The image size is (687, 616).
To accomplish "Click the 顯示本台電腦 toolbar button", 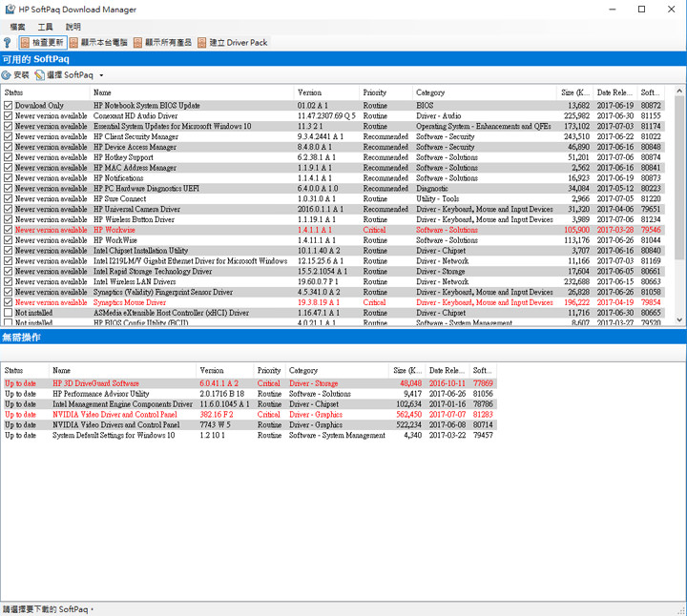I will click(98, 43).
